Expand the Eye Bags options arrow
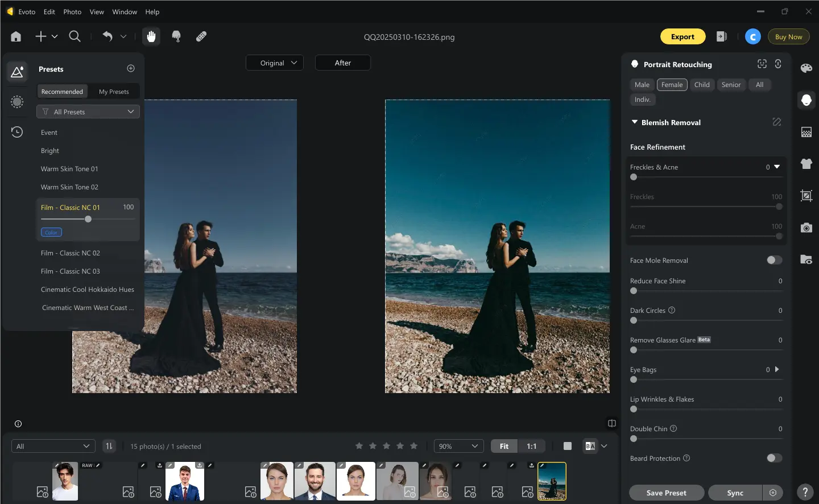This screenshot has width=819, height=504. (x=777, y=369)
